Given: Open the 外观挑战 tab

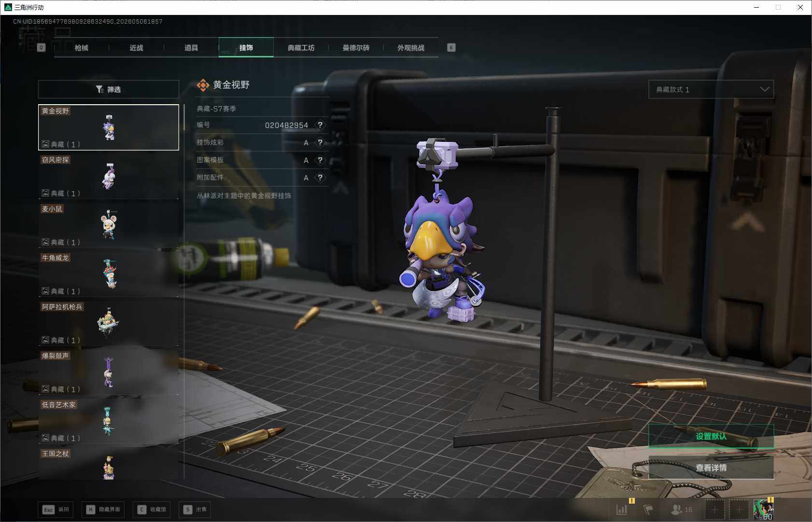Looking at the screenshot, I should pos(411,48).
